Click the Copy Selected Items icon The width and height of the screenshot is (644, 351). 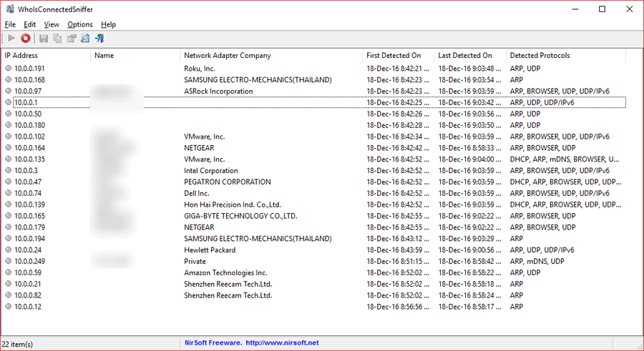57,38
